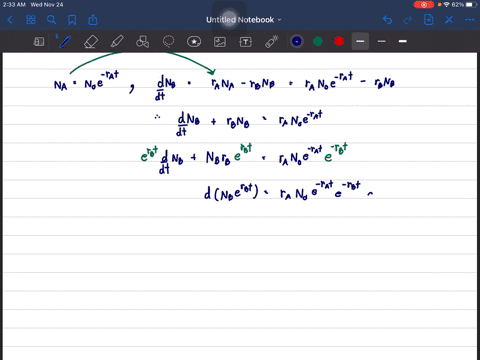The width and height of the screenshot is (480, 360).
Task: Select the Lasso tool
Action: (168, 42)
